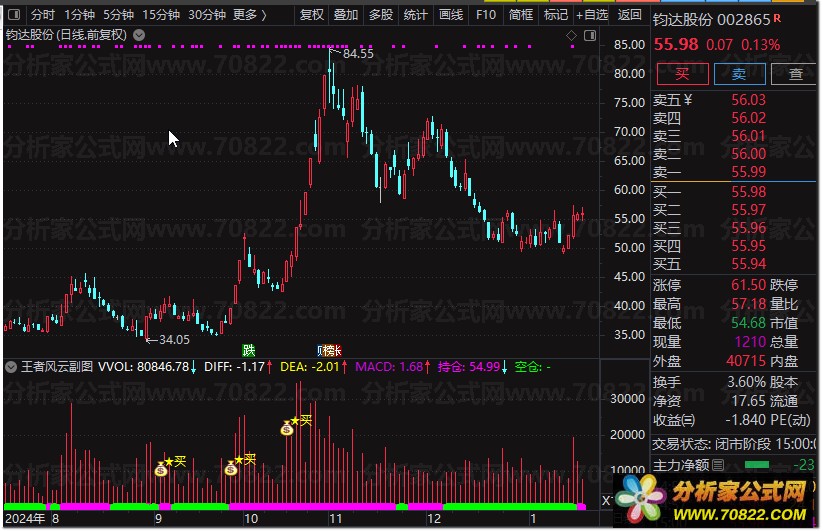Click 持仓: 54.99 indicator value
Screen dimensions: 823x531
472,367
